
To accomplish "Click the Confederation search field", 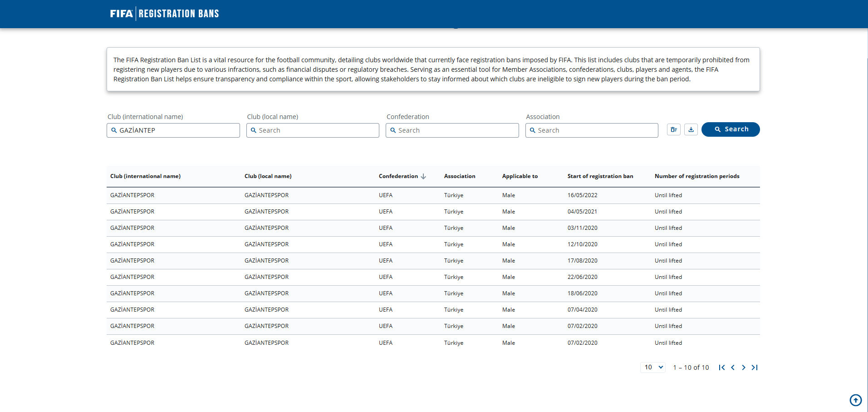I will 452,130.
